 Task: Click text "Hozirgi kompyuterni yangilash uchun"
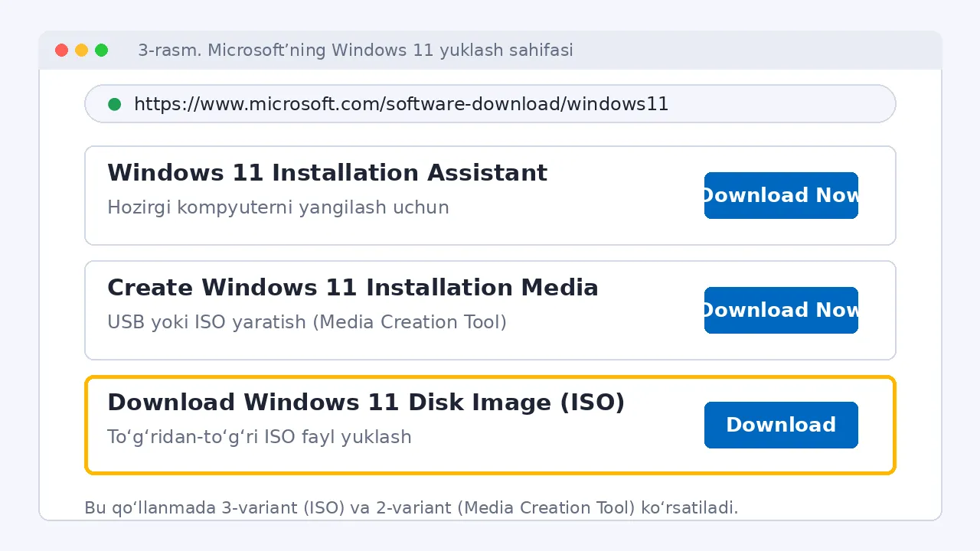[278, 207]
